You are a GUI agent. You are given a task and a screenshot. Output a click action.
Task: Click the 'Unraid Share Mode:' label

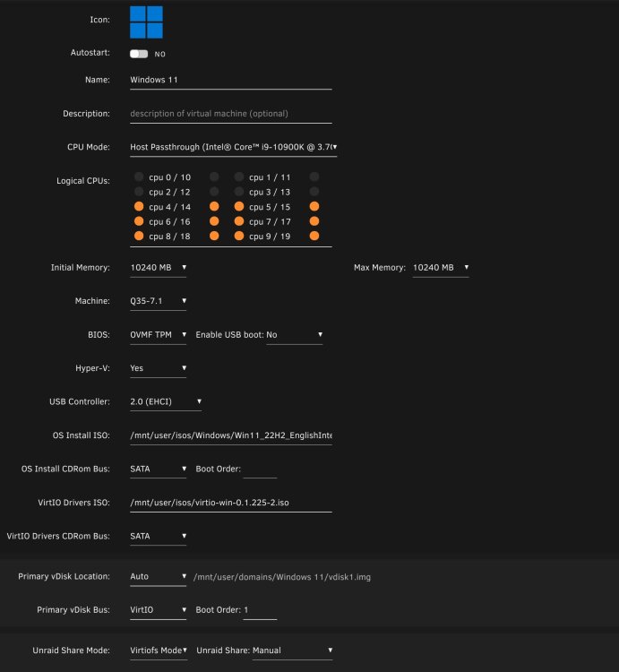(71, 650)
